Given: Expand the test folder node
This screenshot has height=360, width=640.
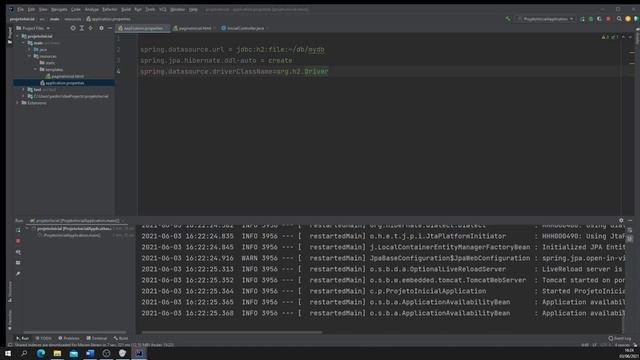Looking at the screenshot, I should 23,89.
